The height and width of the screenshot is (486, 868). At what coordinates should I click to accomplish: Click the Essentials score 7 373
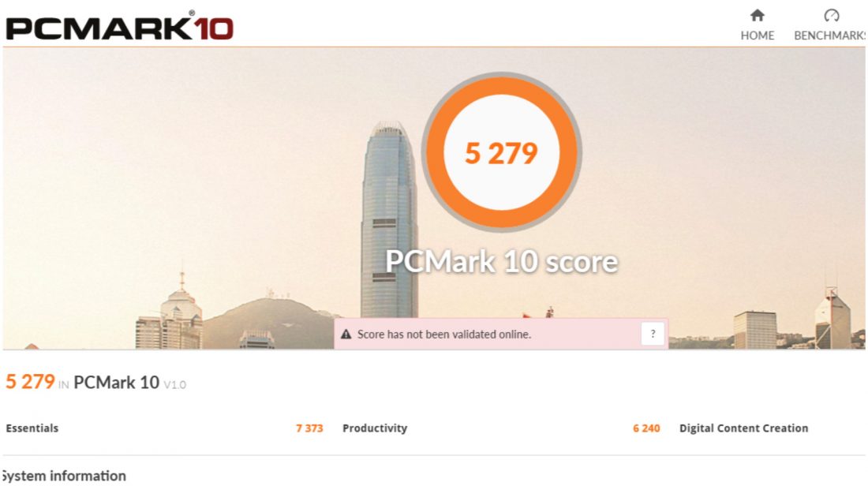tap(309, 428)
